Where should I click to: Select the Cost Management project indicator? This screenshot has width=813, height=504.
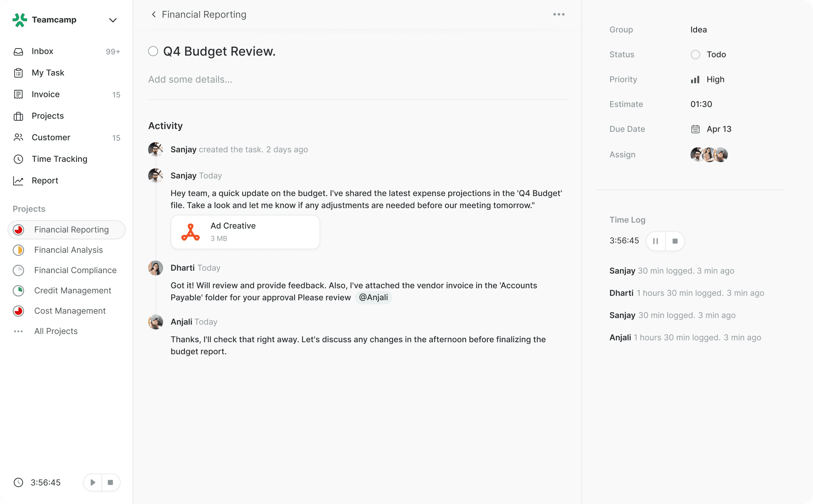point(18,311)
